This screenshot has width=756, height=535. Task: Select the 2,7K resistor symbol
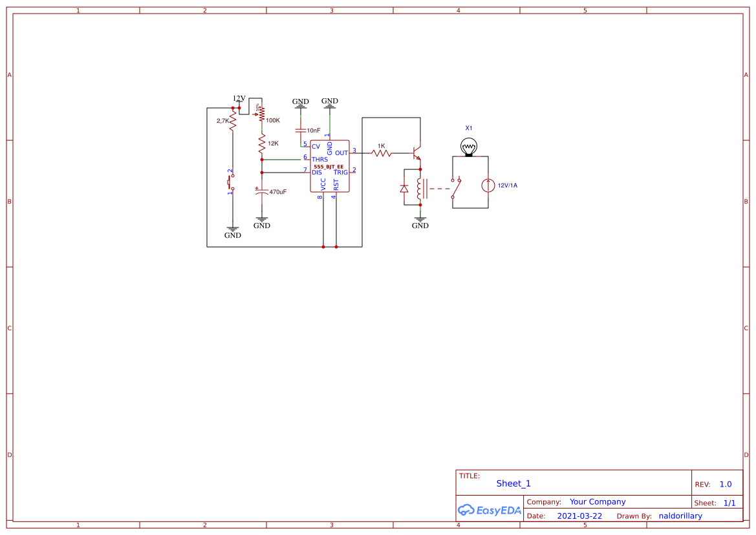[x=233, y=120]
